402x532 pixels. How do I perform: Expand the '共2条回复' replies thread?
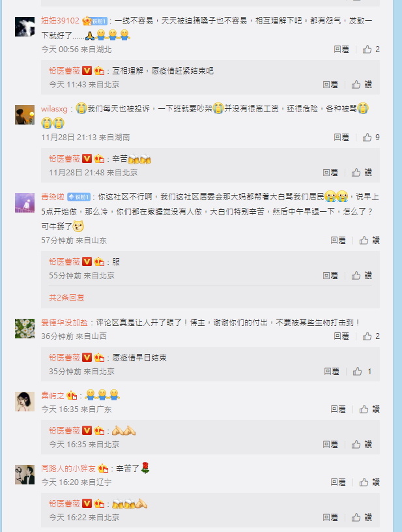tap(66, 297)
